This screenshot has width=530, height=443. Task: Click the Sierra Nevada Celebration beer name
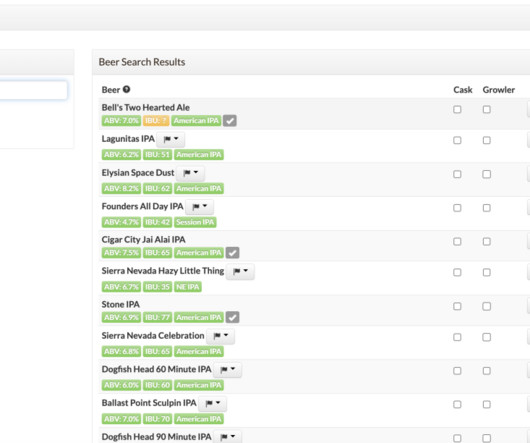[x=153, y=336]
